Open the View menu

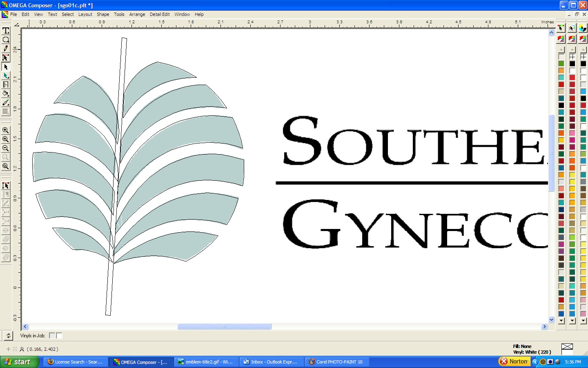(38, 14)
